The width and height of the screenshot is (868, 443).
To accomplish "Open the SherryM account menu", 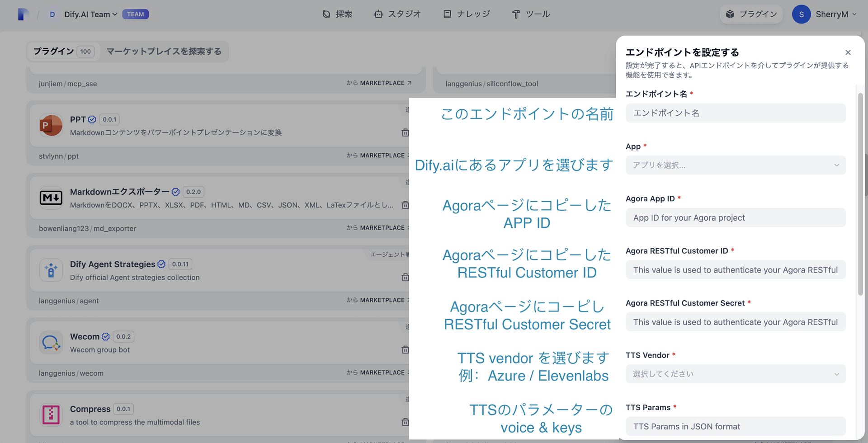I will 825,14.
